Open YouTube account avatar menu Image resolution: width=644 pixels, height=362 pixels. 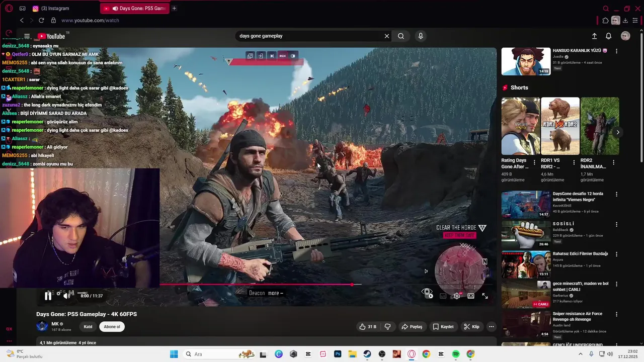[625, 36]
